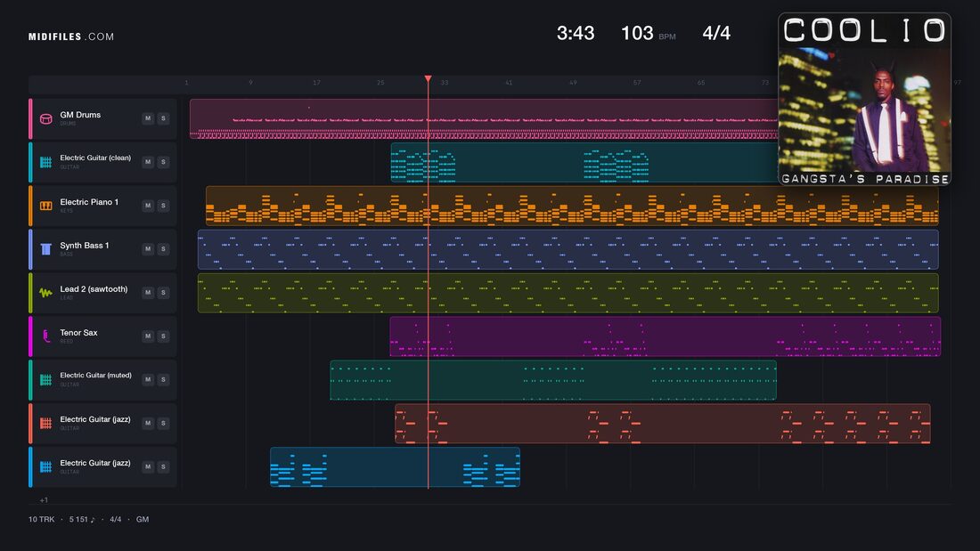Solo the Electric Piano 1 track
This screenshot has height=551, width=980.
coord(163,206)
